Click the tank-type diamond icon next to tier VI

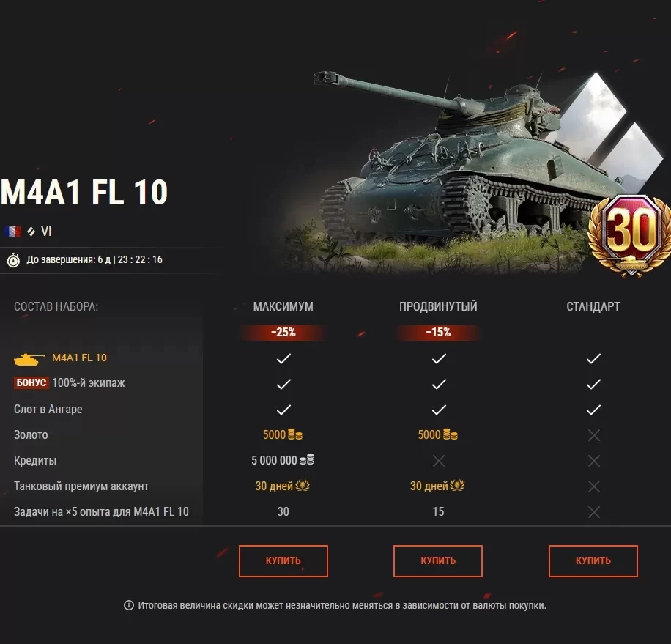point(31,232)
